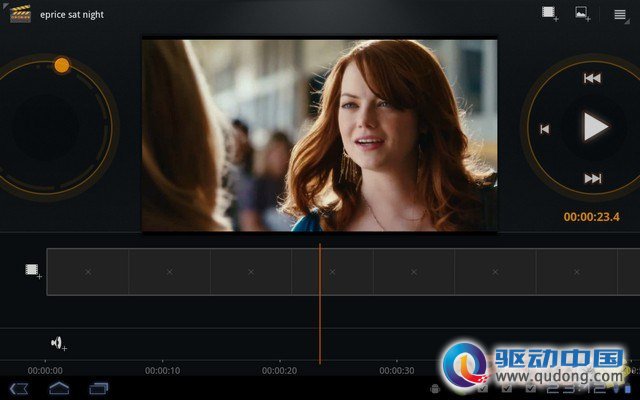Click the project title eprice sat night

click(x=72, y=15)
